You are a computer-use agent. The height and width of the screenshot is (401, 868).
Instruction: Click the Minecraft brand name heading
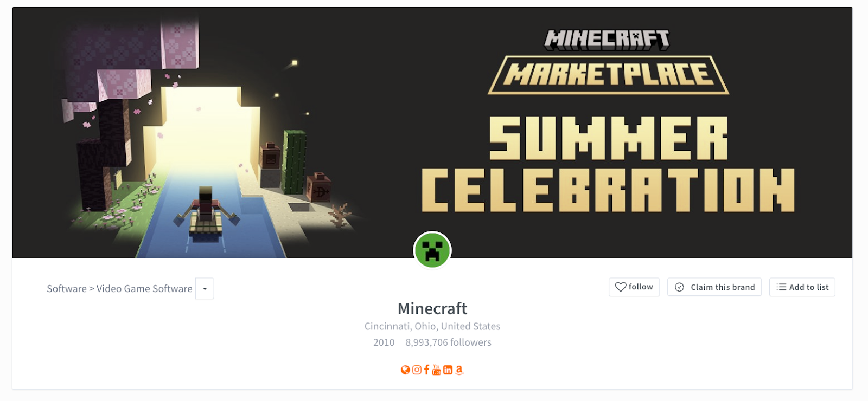[432, 308]
